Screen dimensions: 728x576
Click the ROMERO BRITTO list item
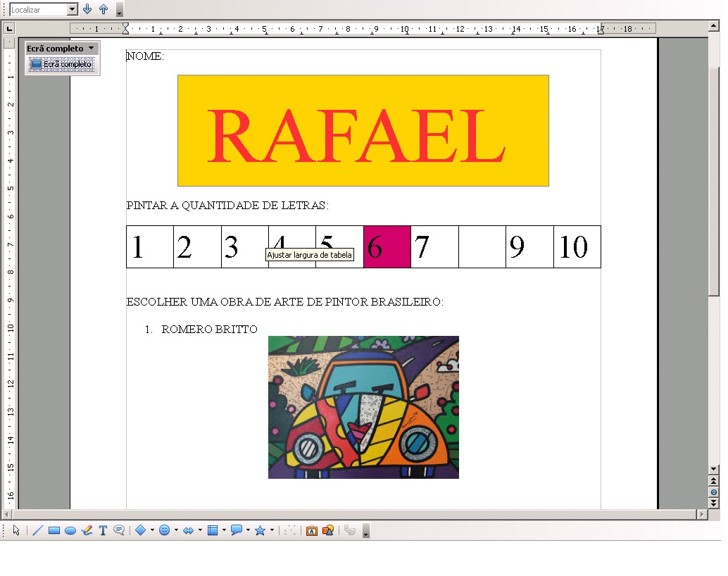click(209, 330)
